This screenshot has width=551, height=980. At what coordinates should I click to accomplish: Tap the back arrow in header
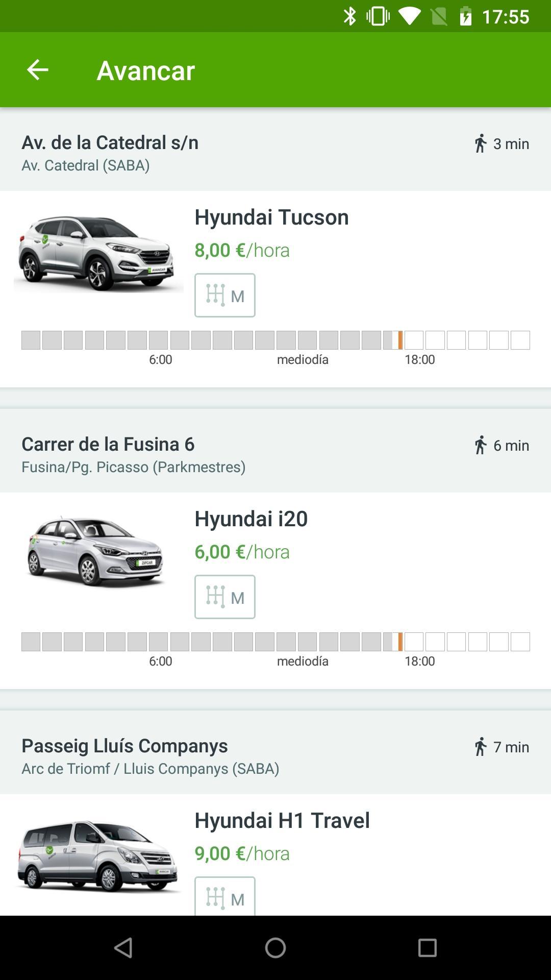pyautogui.click(x=37, y=70)
